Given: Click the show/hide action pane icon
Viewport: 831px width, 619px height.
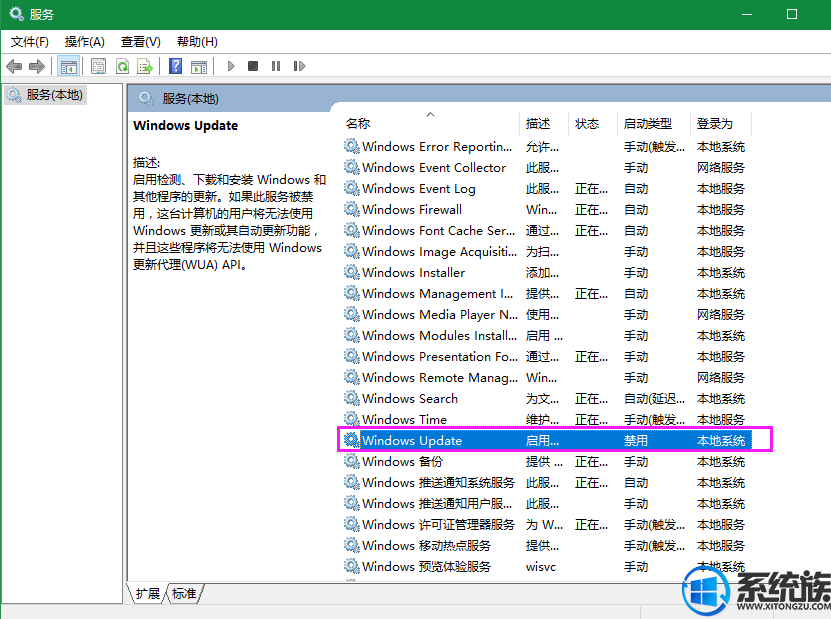Looking at the screenshot, I should pos(199,66).
